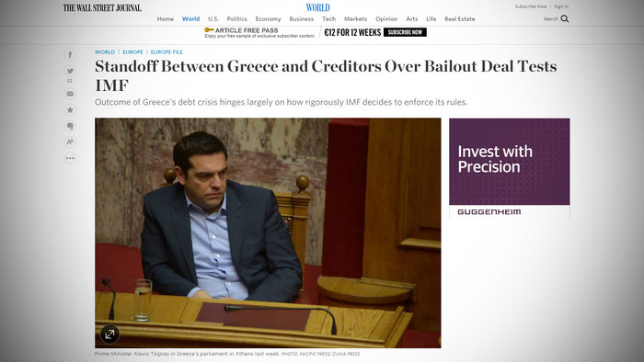644x362 pixels.
Task: Open Business section
Action: 301,19
